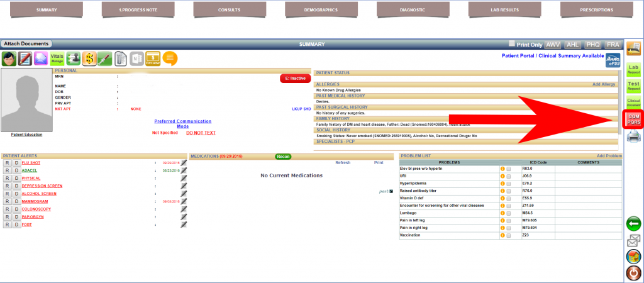Image resolution: width=644 pixels, height=283 pixels.
Task: Open the dollar sign billing icon
Action: (x=89, y=58)
